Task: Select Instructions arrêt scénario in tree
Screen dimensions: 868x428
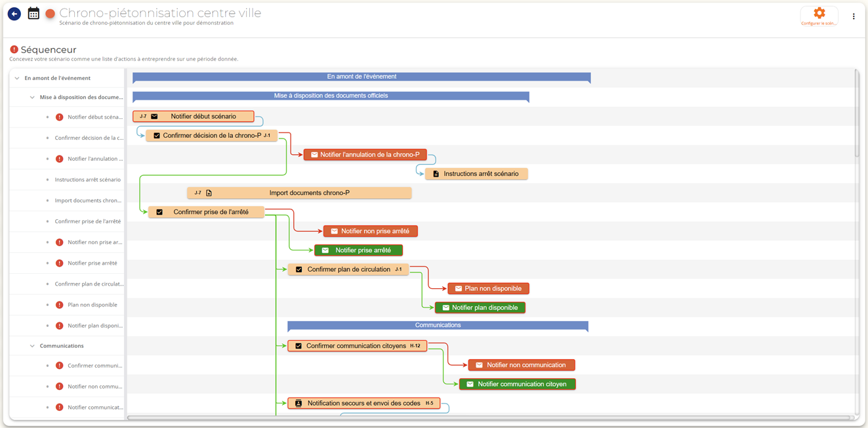Action: (88, 179)
